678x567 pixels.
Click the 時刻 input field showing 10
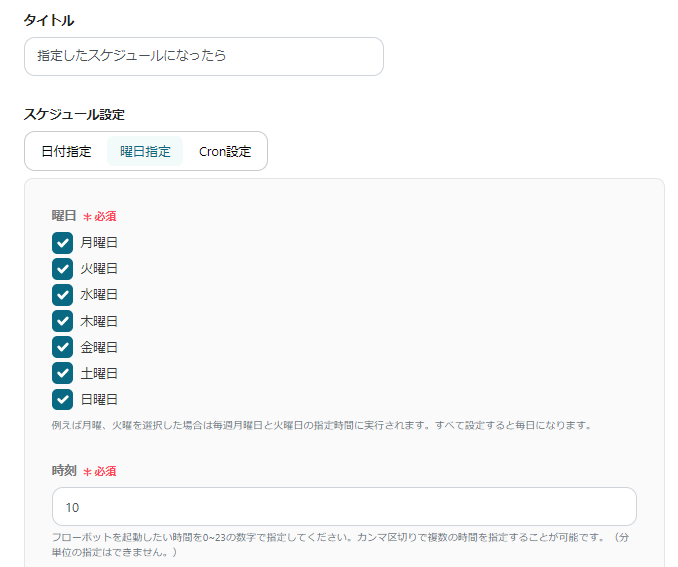coord(344,506)
